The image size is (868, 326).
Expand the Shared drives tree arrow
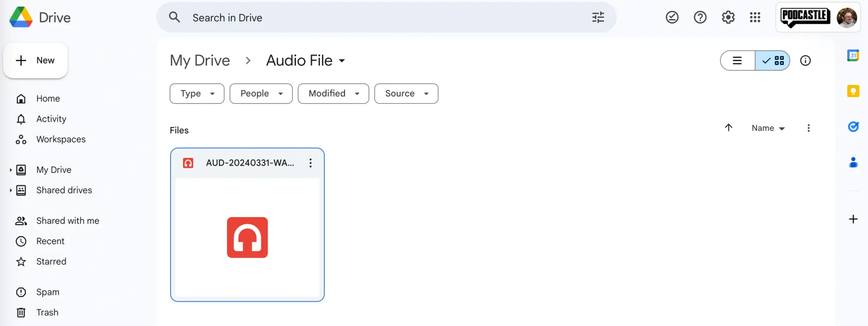click(x=10, y=190)
